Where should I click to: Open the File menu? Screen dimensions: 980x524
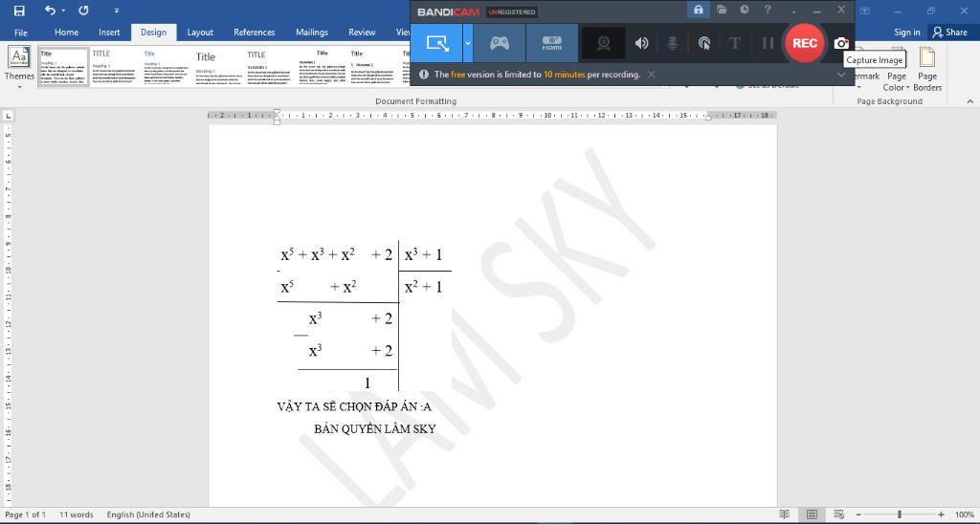click(x=21, y=33)
